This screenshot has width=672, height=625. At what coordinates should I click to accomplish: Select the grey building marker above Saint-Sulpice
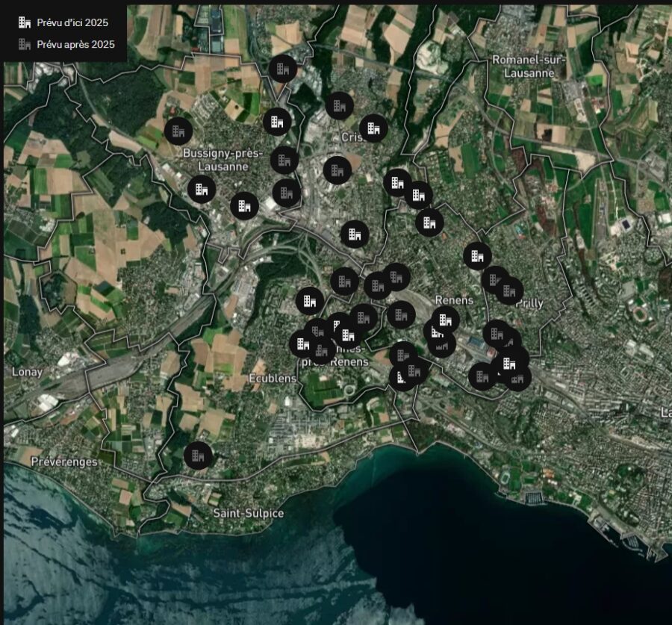198,454
